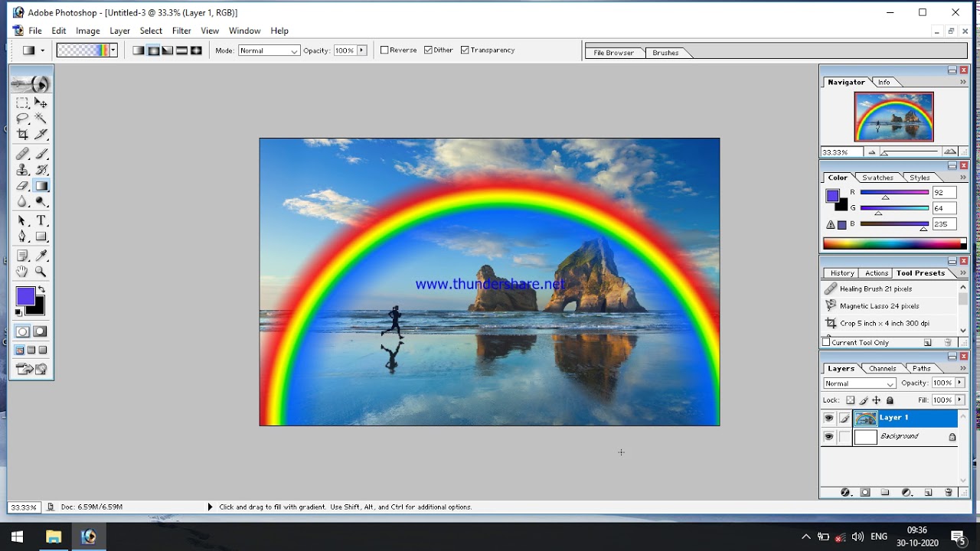This screenshot has width=980, height=551.
Task: Click the swap foreground and background colors icon
Action: pyautogui.click(x=41, y=289)
